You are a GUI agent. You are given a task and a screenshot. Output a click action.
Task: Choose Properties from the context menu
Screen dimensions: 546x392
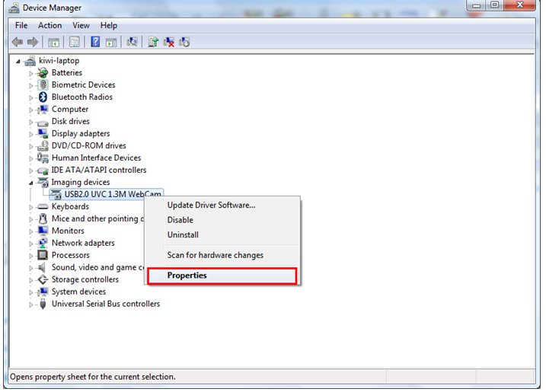click(187, 276)
